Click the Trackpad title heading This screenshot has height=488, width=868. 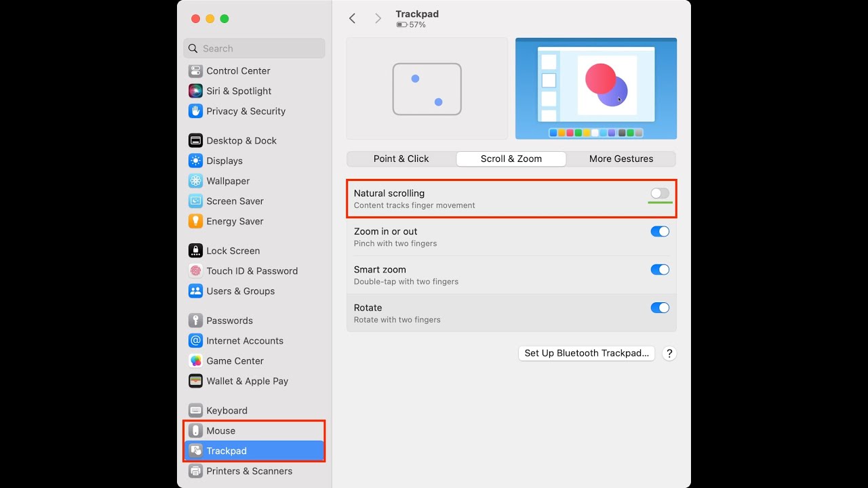coord(417,14)
